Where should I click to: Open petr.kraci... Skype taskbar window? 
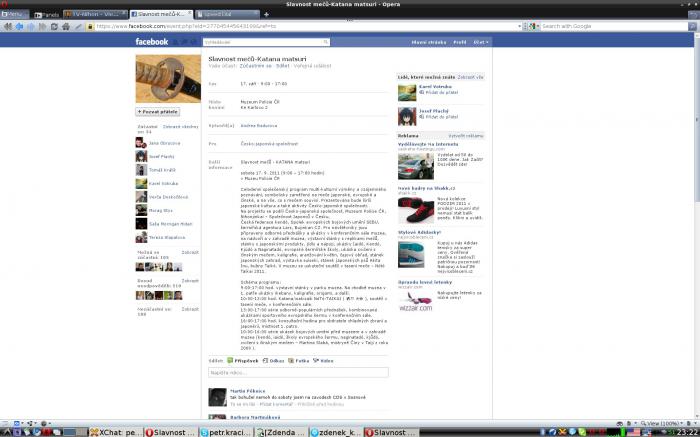click(226, 432)
